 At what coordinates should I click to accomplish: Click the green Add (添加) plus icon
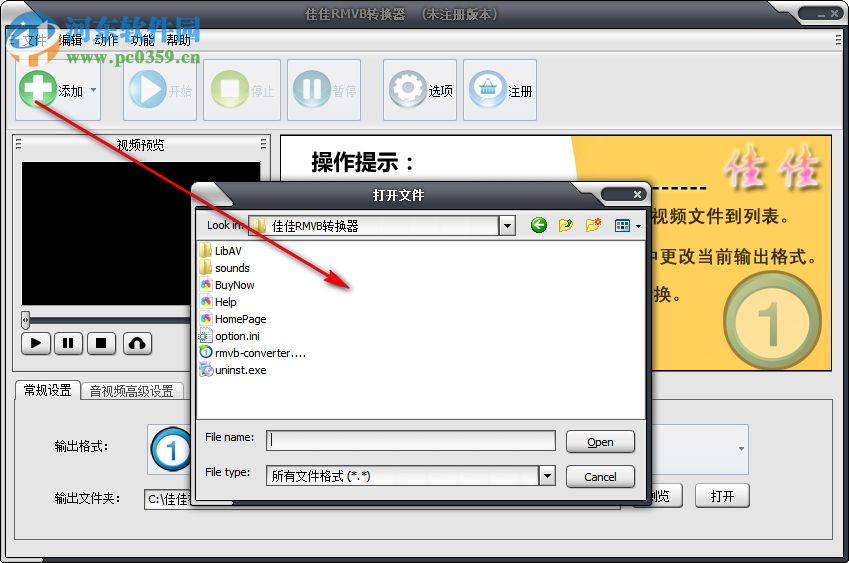(x=37, y=89)
